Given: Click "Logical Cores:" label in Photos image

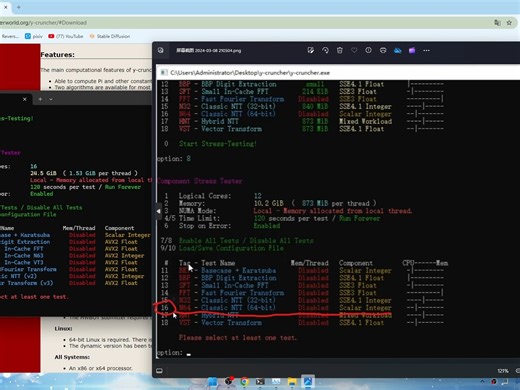Looking at the screenshot, I should [x=205, y=196].
